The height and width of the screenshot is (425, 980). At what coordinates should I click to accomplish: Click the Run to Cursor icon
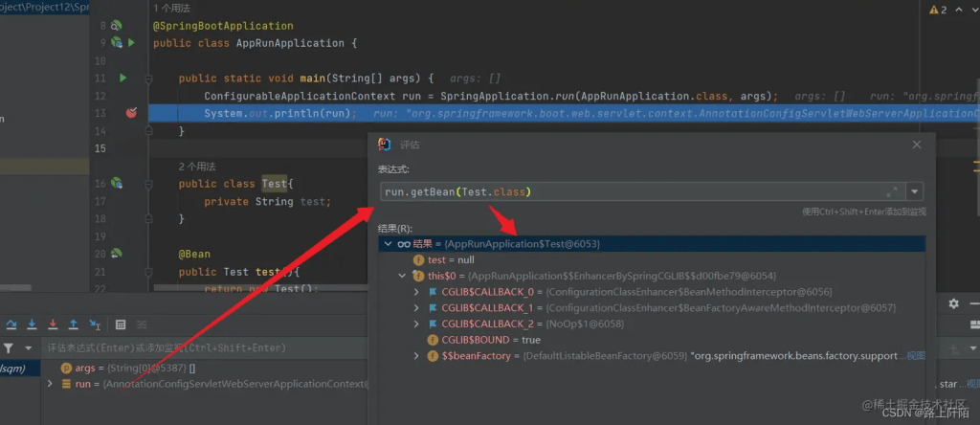[x=95, y=324]
